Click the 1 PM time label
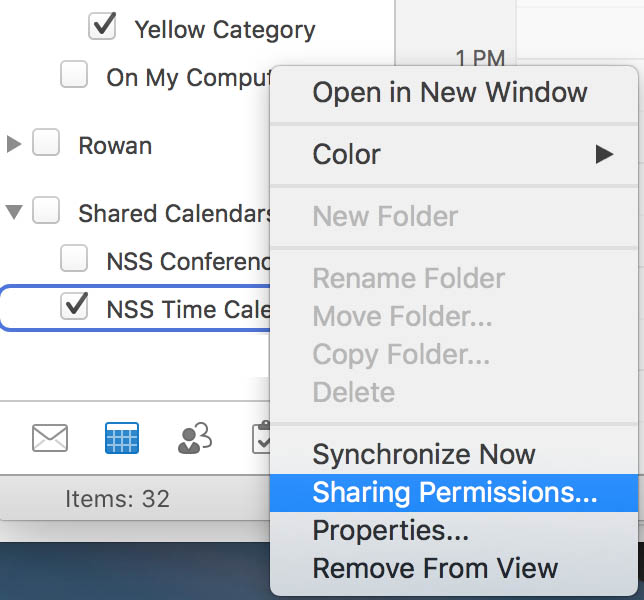 480,58
